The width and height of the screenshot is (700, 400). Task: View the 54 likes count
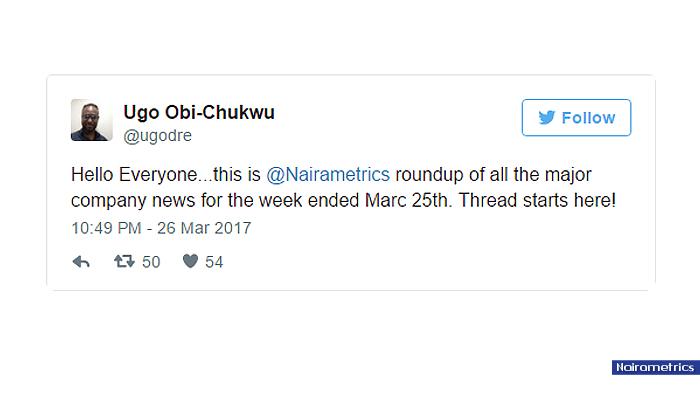214,262
